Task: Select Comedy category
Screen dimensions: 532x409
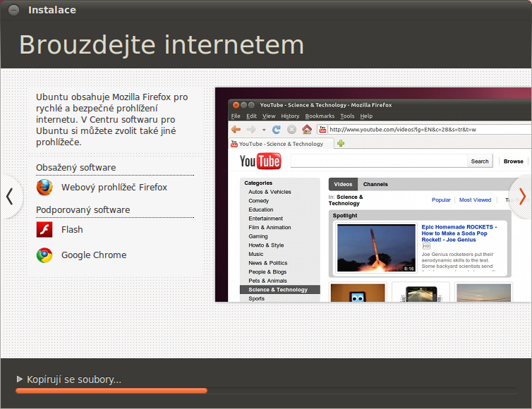Action: pos(258,201)
